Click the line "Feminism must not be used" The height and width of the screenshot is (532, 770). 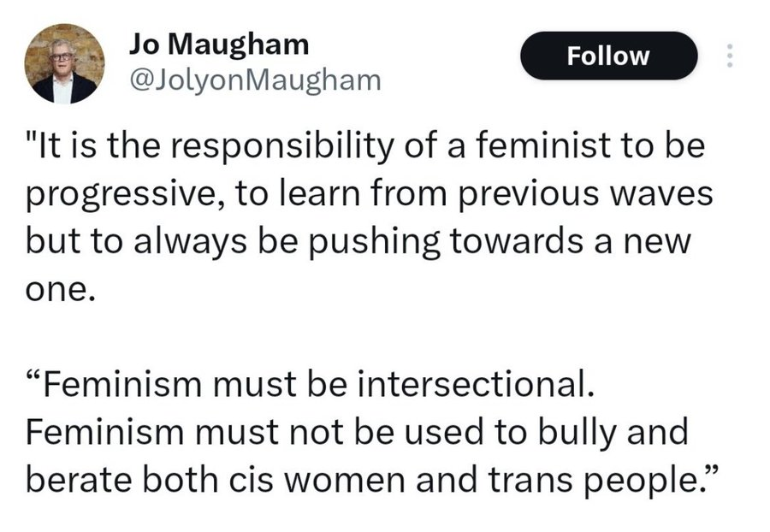[357, 432]
